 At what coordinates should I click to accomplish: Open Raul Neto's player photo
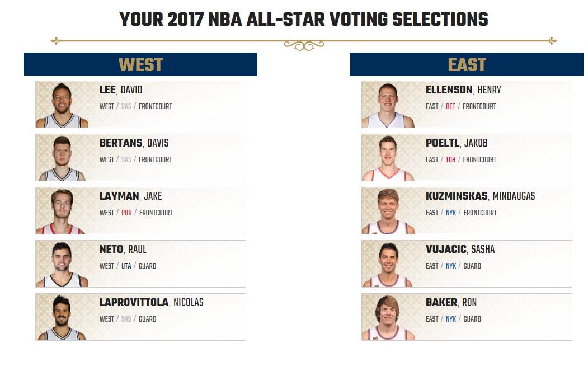click(62, 265)
